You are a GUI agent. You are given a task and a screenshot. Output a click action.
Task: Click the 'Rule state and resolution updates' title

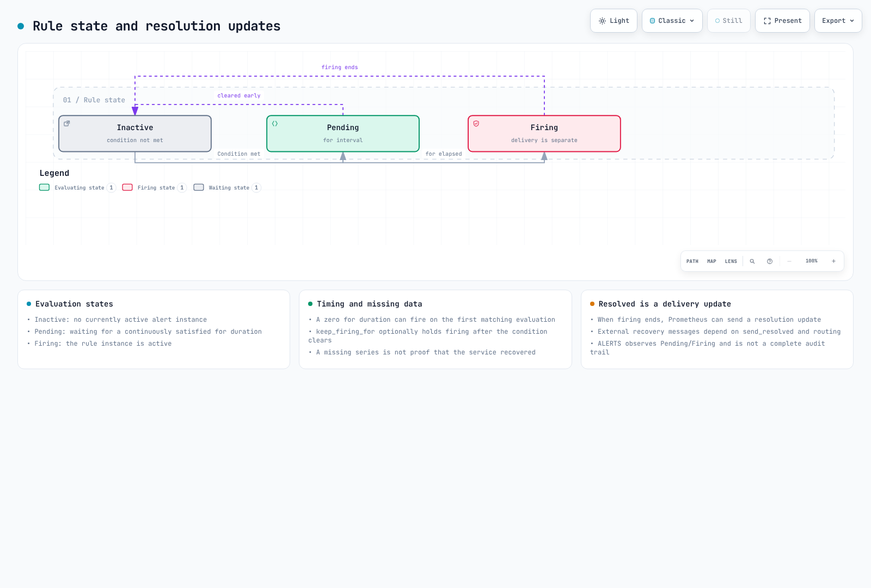pos(157,26)
